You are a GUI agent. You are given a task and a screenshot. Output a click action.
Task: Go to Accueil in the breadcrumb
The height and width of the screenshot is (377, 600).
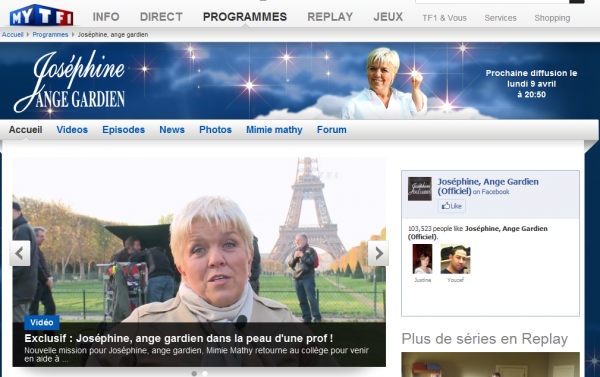pyautogui.click(x=13, y=34)
